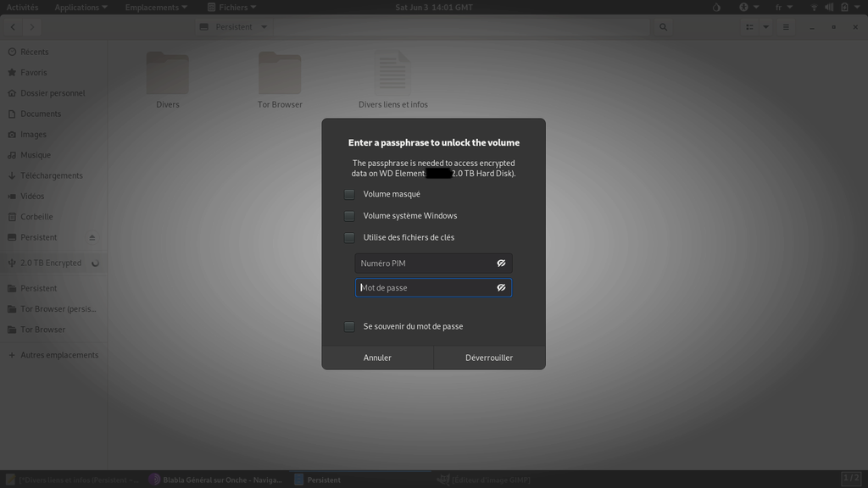The width and height of the screenshot is (868, 488).
Task: Open the Applications menu in top bar
Action: coord(81,7)
